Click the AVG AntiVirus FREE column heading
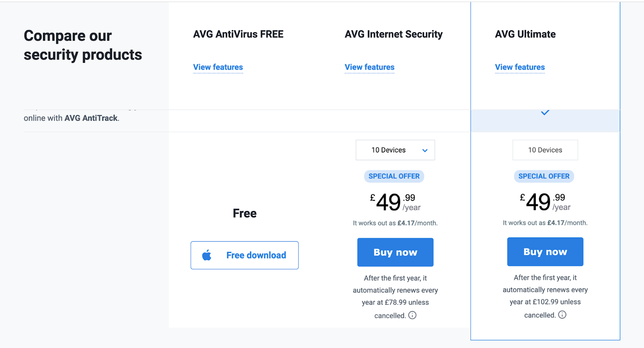This screenshot has width=644, height=348. tap(238, 34)
